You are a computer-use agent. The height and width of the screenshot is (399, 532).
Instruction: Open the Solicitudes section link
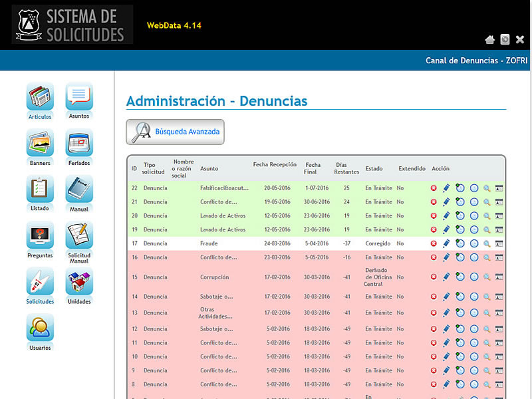40,301
